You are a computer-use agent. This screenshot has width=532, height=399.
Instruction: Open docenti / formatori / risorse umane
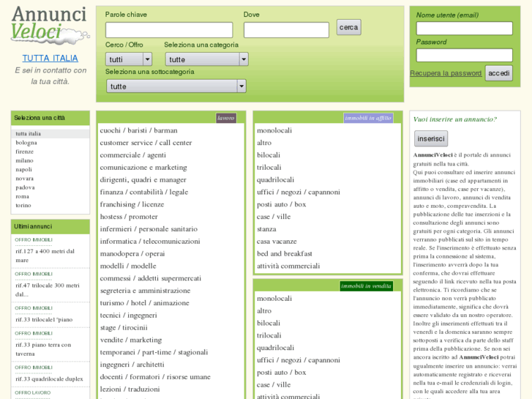click(155, 377)
